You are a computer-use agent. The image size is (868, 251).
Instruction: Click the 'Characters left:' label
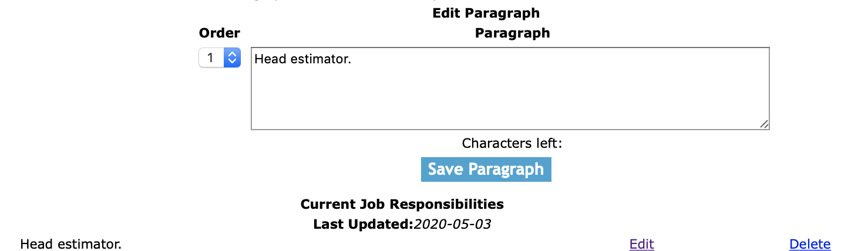pyautogui.click(x=512, y=144)
